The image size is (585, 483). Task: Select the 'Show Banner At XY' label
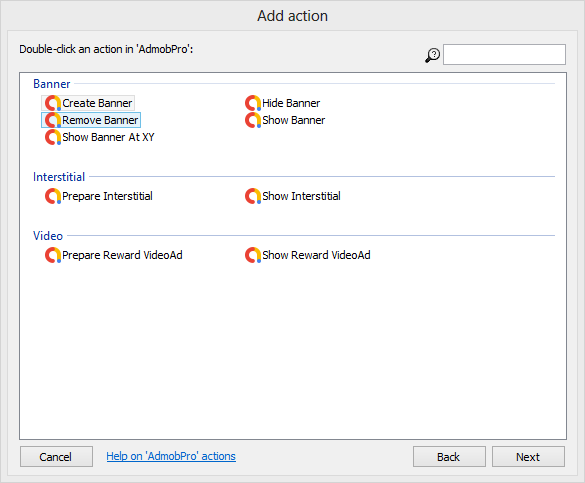click(x=108, y=137)
